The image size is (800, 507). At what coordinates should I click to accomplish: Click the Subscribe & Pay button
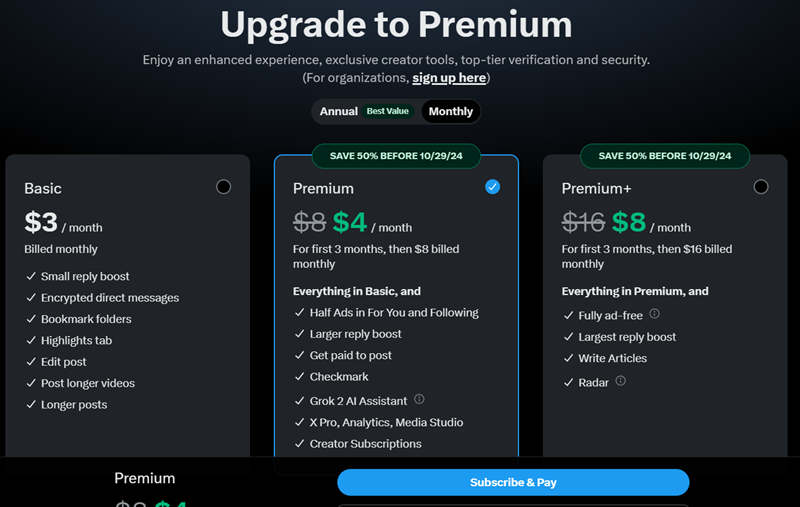coord(513,482)
